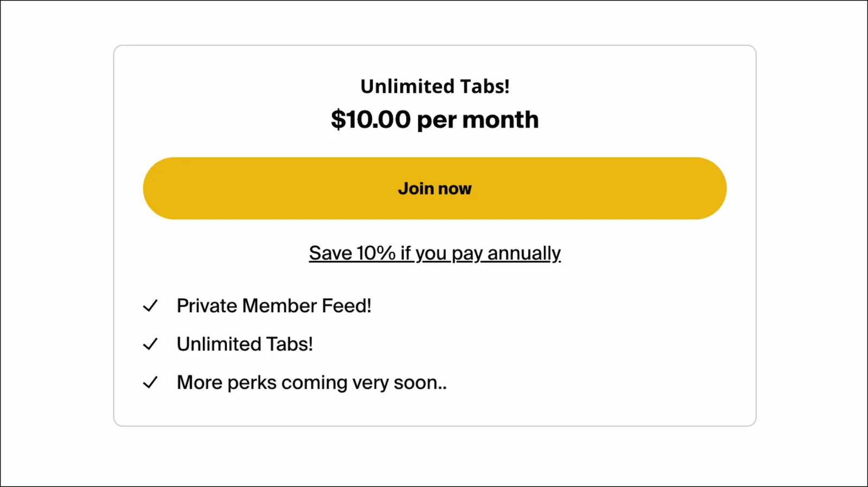The width and height of the screenshot is (868, 487).
Task: Click the $10.00 per month price label
Action: point(435,119)
